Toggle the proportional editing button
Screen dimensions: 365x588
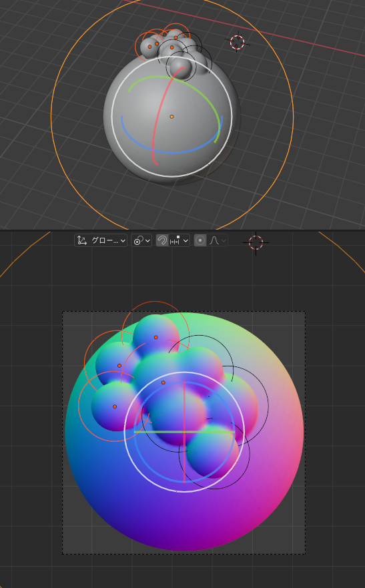(x=200, y=240)
